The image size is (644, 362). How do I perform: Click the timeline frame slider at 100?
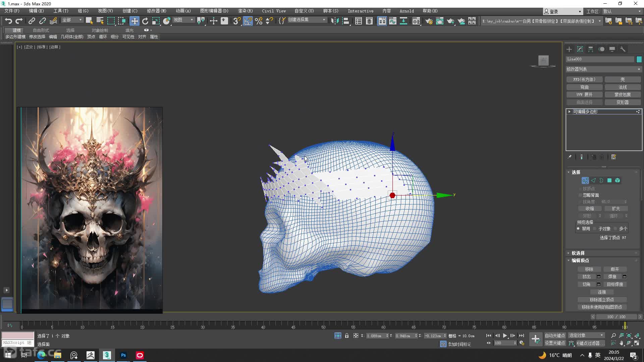point(625,325)
